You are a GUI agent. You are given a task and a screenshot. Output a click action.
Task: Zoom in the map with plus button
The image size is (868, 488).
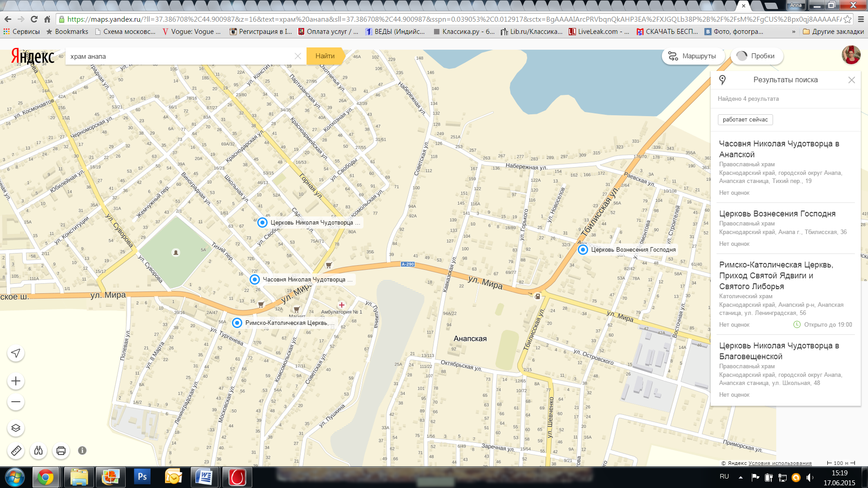(x=16, y=381)
